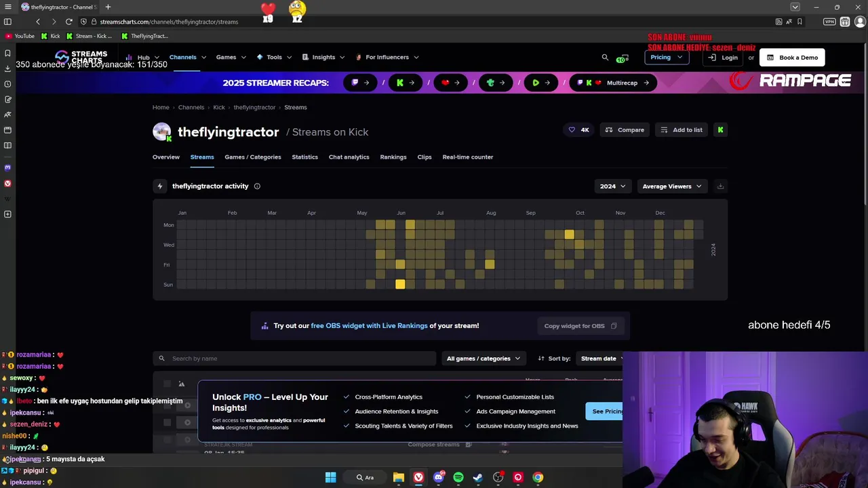Open the new tab plus button
The height and width of the screenshot is (488, 868).
(x=108, y=7)
